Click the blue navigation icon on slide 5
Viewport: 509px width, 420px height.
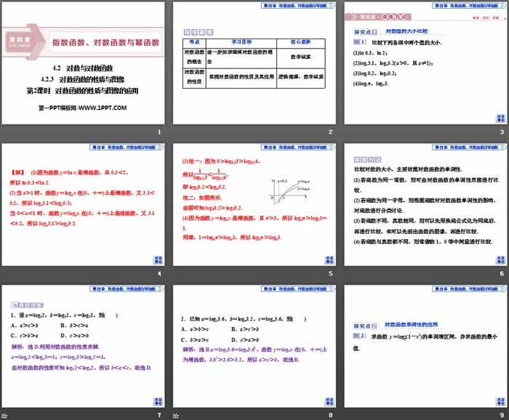[x=329, y=260]
